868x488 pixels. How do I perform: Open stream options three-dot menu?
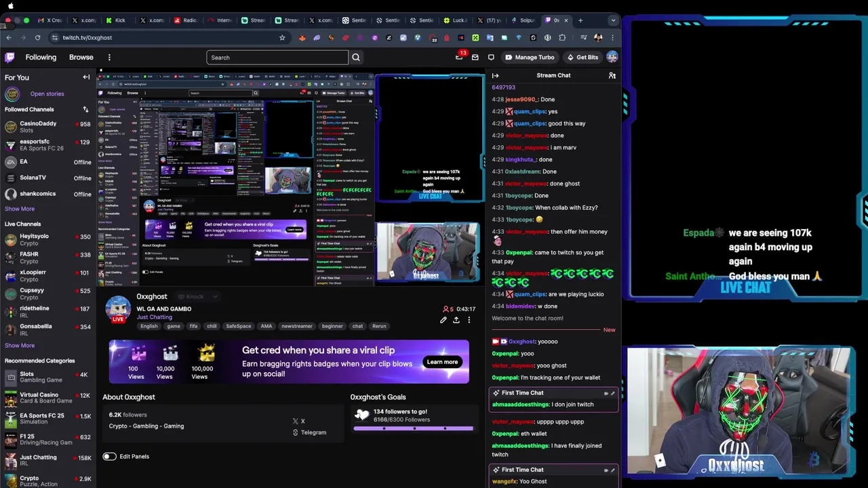[469, 320]
